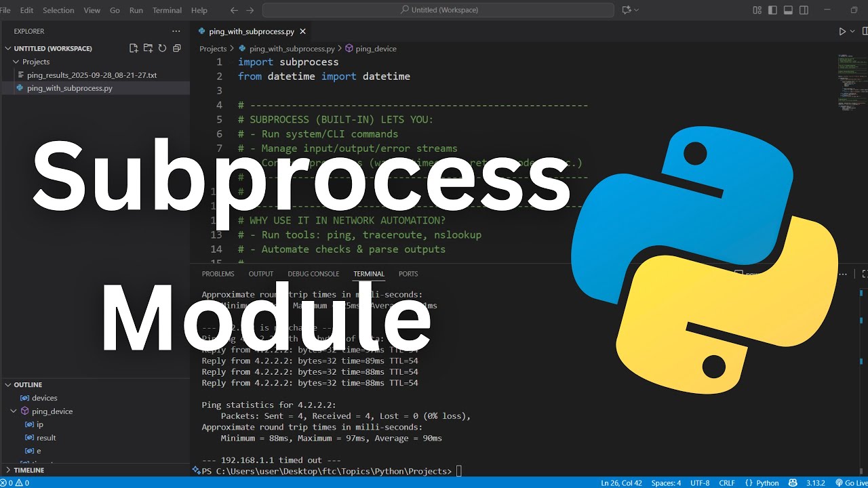Refresh the Explorer file tree
Viewport: 868px width, 488px height.
pos(162,48)
